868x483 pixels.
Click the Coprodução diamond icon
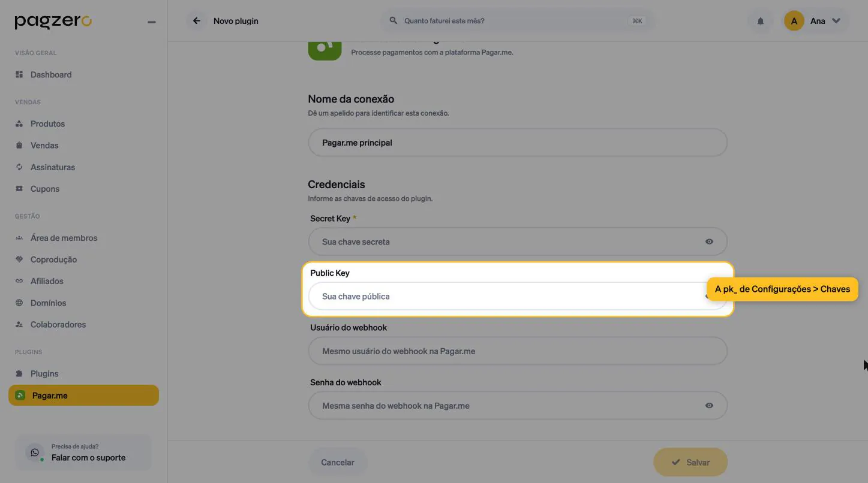(x=19, y=259)
